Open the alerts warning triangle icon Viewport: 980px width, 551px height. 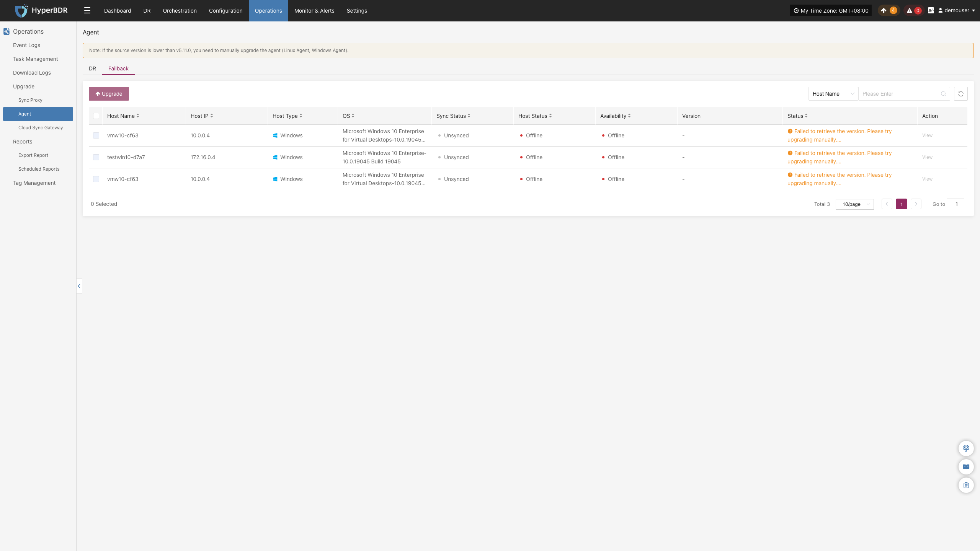click(910, 11)
